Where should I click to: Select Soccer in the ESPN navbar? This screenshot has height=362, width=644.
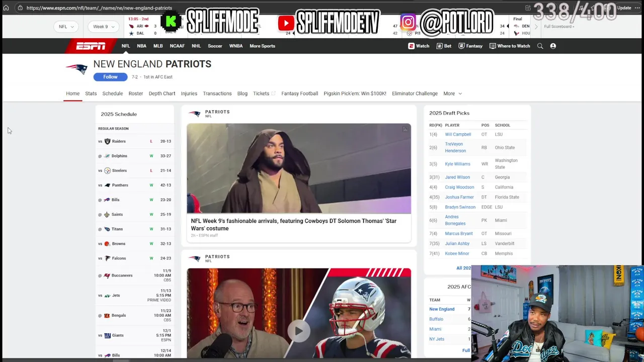215,46
